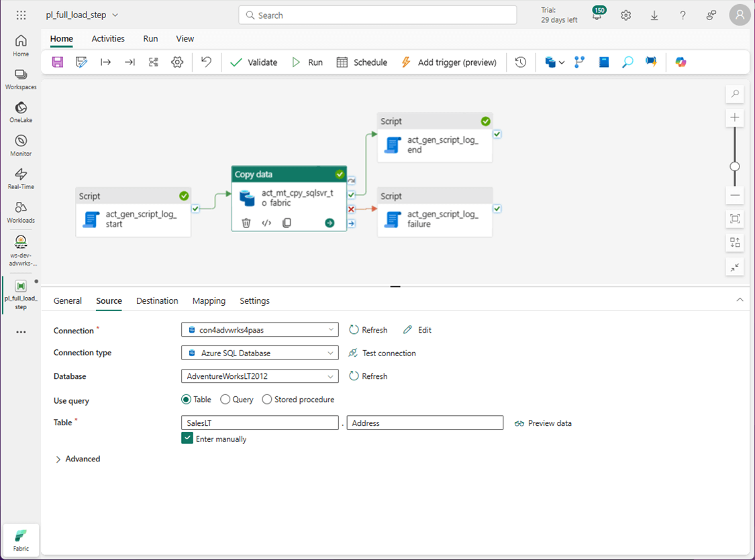Click the Validate button

[254, 62]
